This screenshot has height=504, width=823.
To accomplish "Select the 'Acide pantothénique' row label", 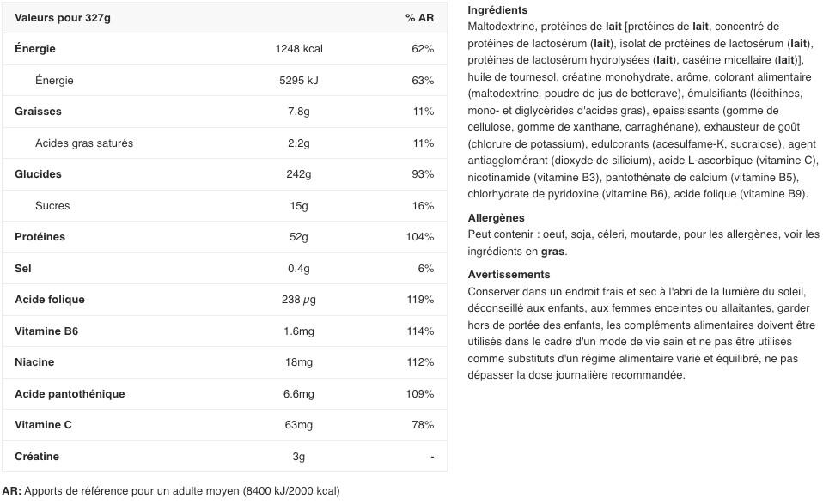I will click(x=70, y=394).
